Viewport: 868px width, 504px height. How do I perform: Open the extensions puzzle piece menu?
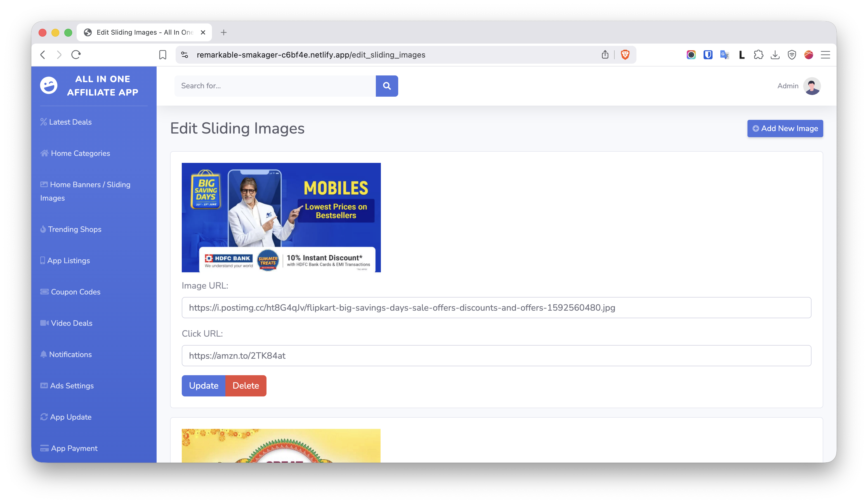758,55
